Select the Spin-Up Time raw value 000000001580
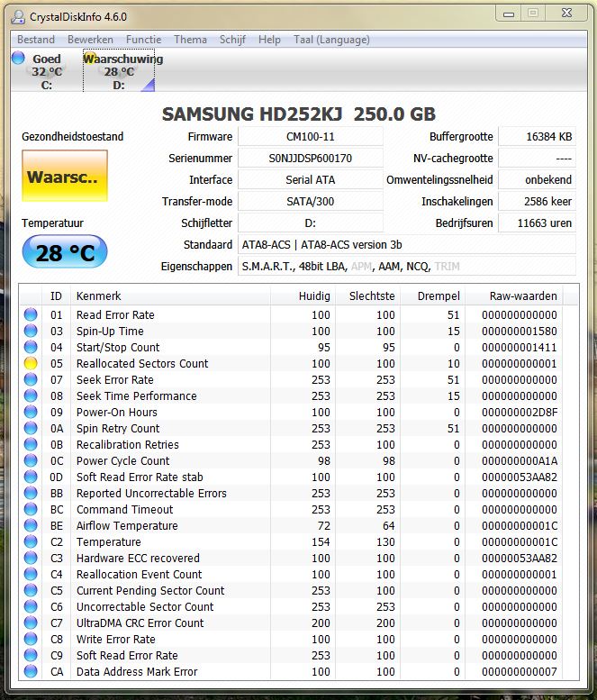 520,331
